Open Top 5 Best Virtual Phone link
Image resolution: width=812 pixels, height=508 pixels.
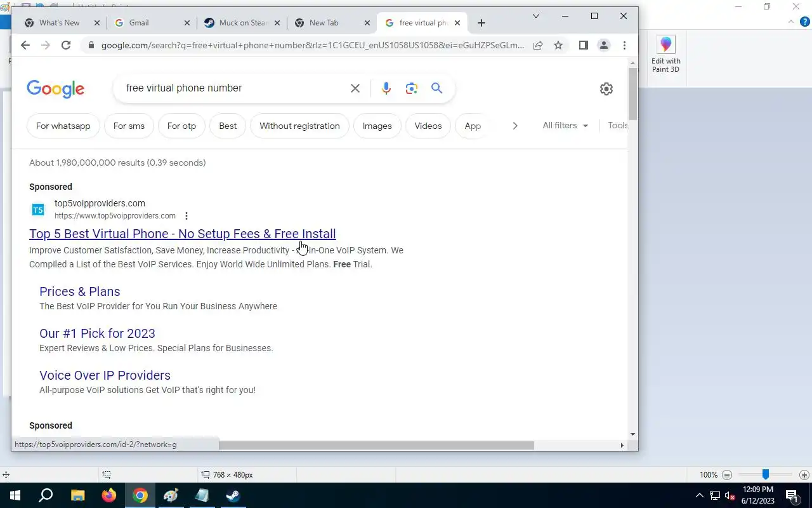point(183,234)
